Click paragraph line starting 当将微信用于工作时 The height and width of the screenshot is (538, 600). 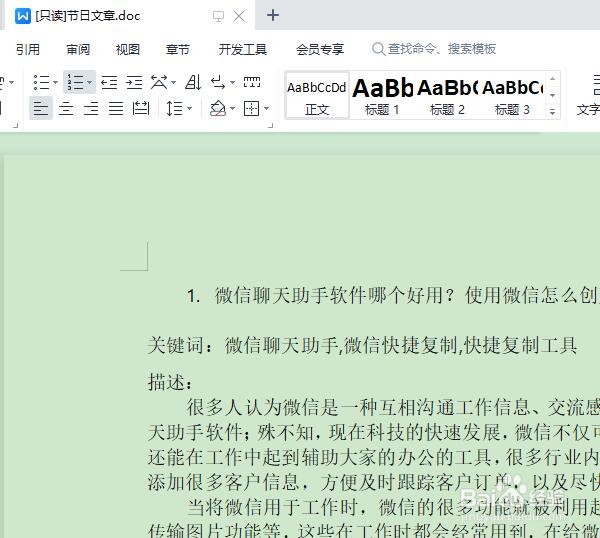[x=393, y=507]
